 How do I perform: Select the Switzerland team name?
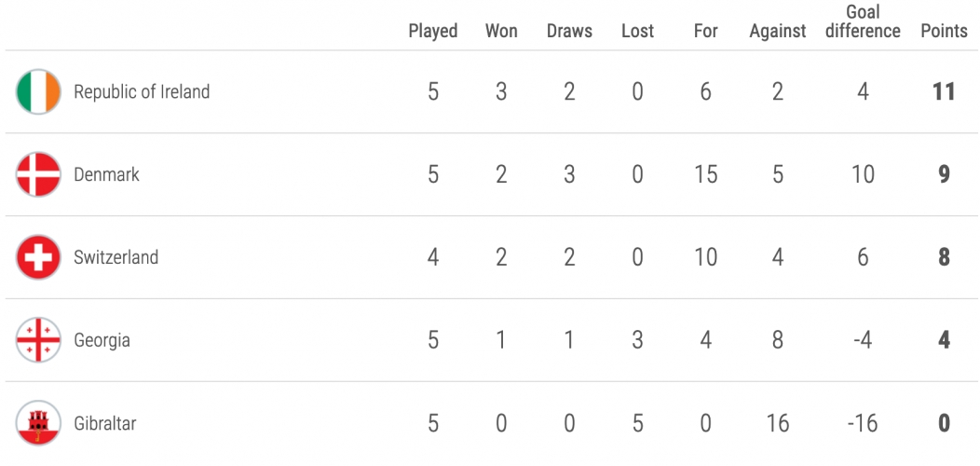coord(116,257)
